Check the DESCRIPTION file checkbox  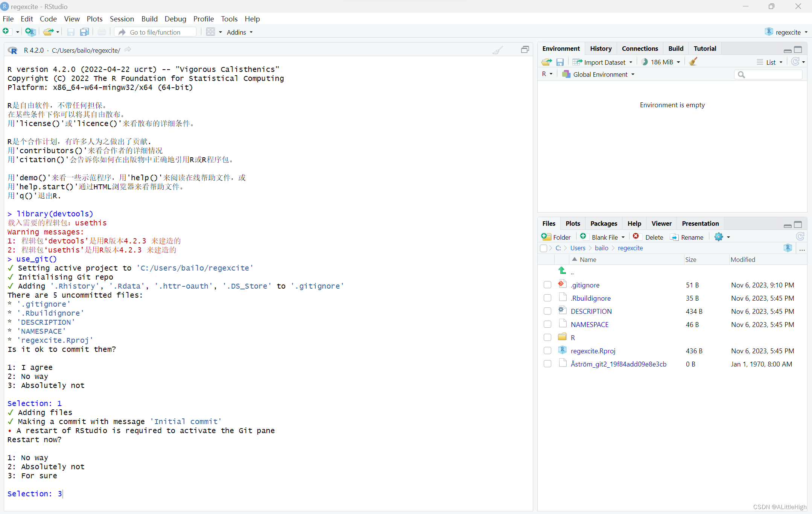(x=547, y=311)
